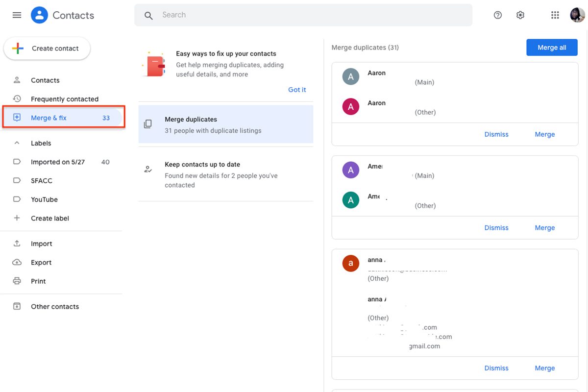Click the history icon beside Frequently contacted

pos(17,99)
